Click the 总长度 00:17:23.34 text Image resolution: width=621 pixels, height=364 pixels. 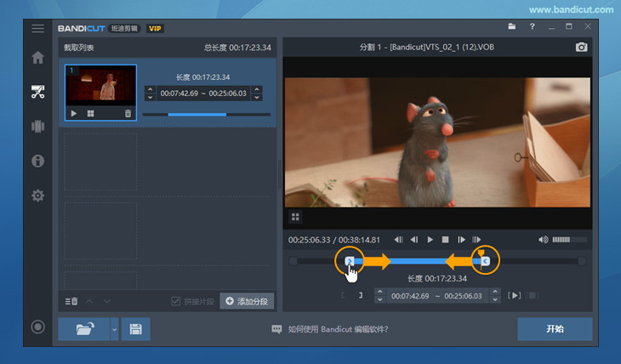tap(237, 48)
